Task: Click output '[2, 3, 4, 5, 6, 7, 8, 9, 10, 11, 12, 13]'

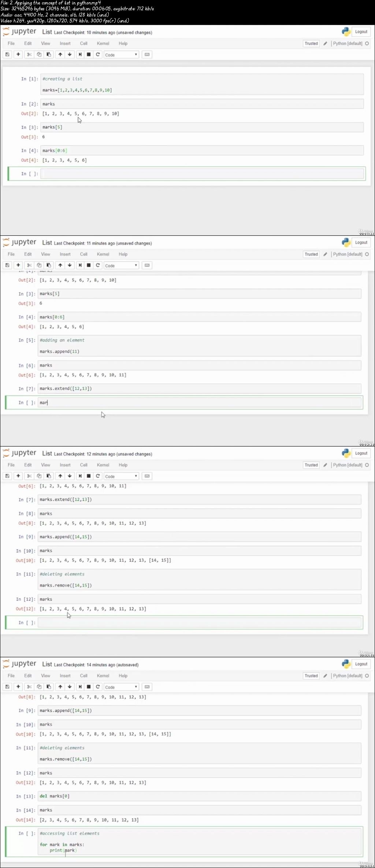Action: point(89,820)
